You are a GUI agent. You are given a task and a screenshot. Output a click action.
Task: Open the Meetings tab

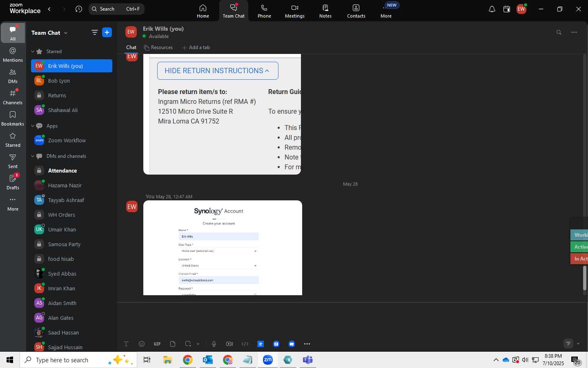(295, 11)
